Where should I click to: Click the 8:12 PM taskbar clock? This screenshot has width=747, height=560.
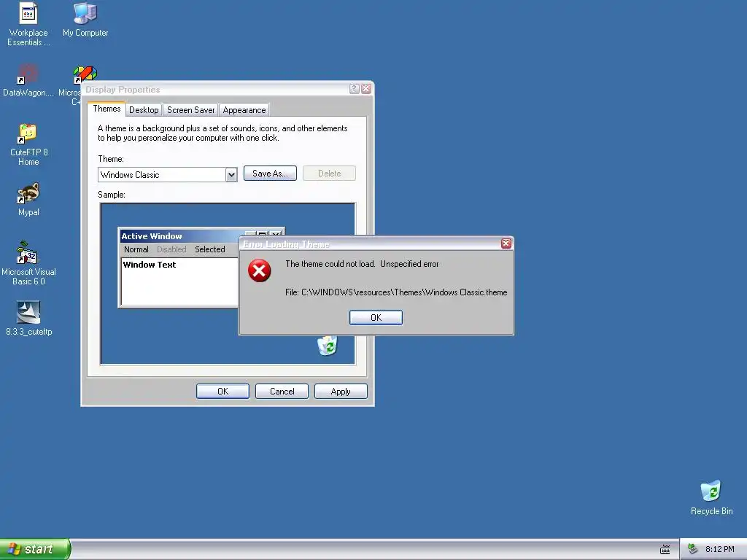[x=719, y=549]
